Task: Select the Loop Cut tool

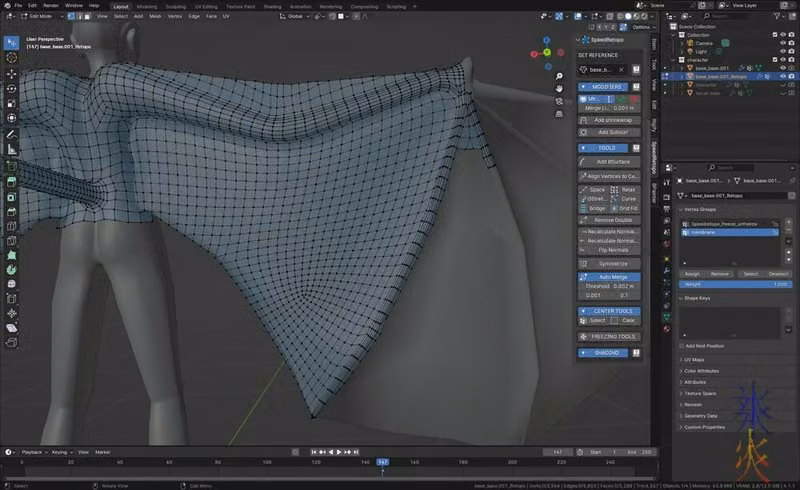Action: tap(12, 226)
